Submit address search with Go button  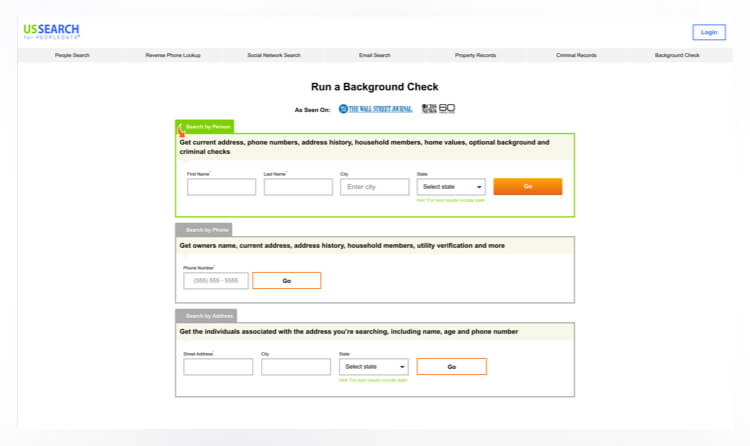pos(451,367)
